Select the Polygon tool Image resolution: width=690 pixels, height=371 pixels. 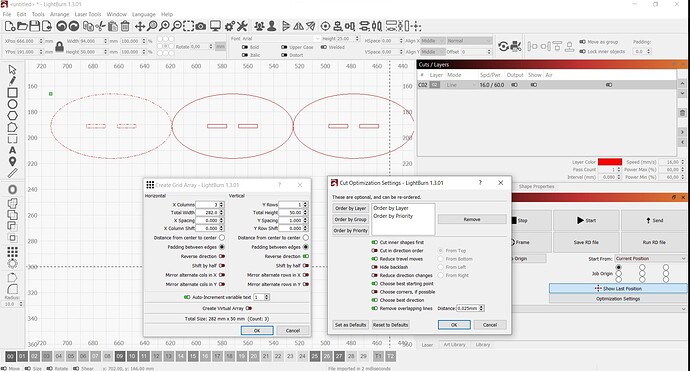coord(12,115)
